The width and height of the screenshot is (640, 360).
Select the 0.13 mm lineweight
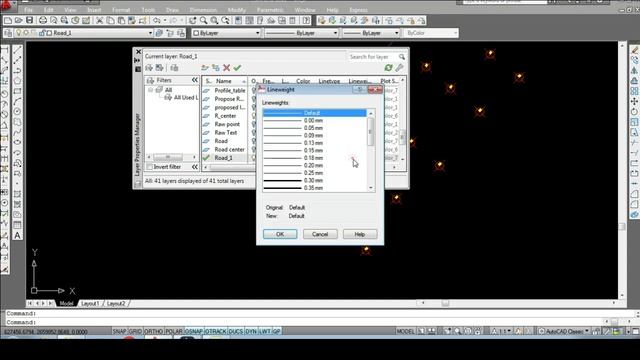click(x=315, y=143)
